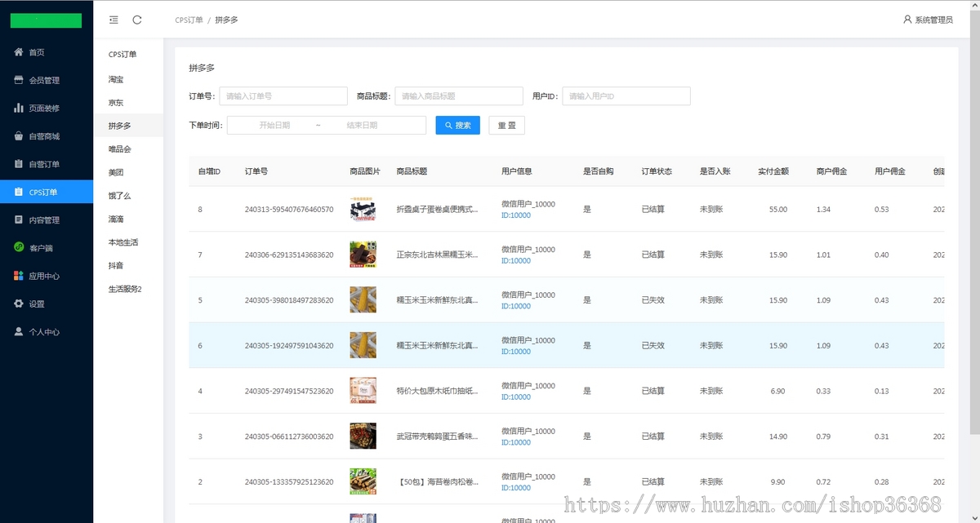Click the product title 折叠桌子蛋卷桌便携式
This screenshot has height=523, width=980.
pyautogui.click(x=437, y=210)
